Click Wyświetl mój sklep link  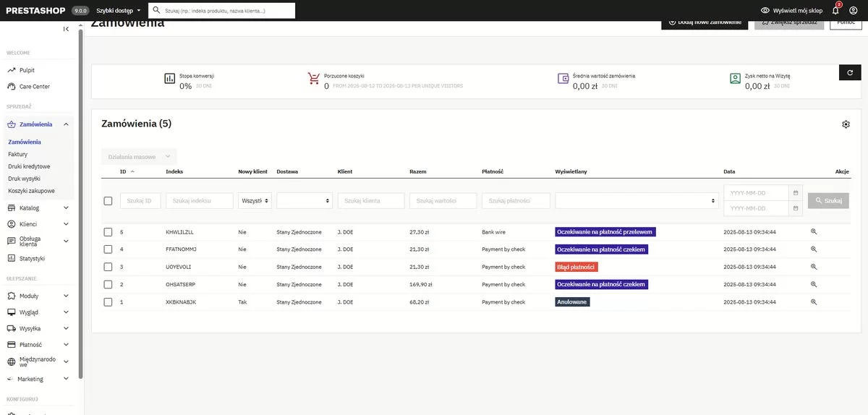(x=793, y=11)
